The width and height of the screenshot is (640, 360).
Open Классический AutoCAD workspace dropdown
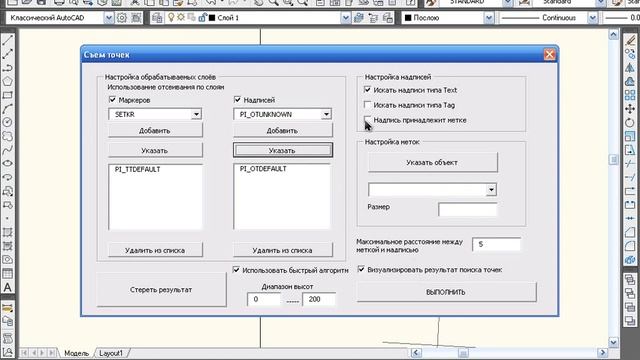tap(109, 18)
